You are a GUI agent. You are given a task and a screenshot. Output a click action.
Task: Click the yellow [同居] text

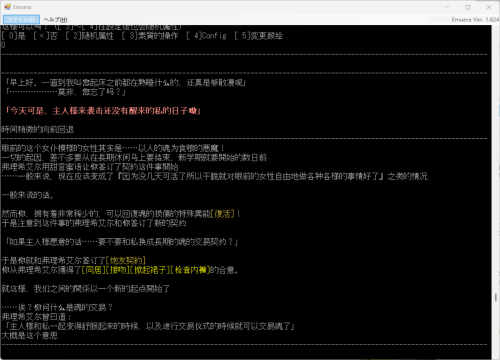93,270
